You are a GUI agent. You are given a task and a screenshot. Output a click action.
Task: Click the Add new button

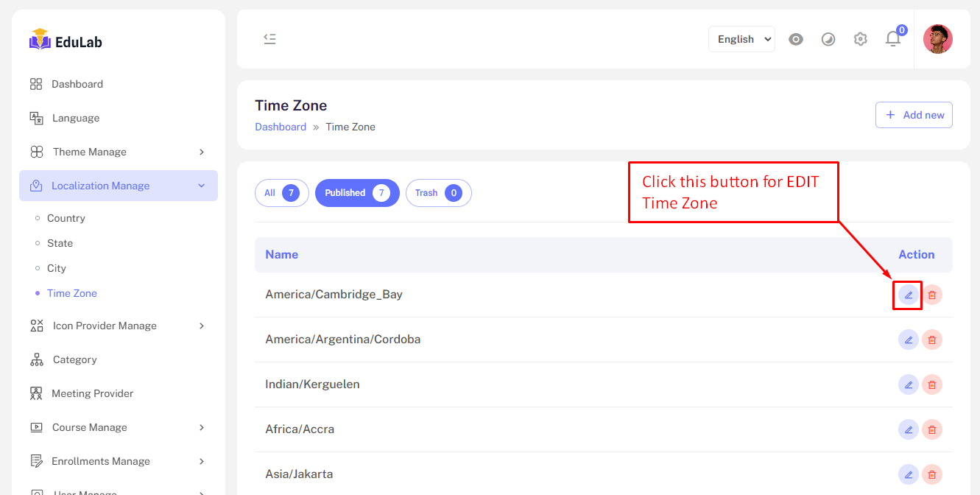(914, 115)
